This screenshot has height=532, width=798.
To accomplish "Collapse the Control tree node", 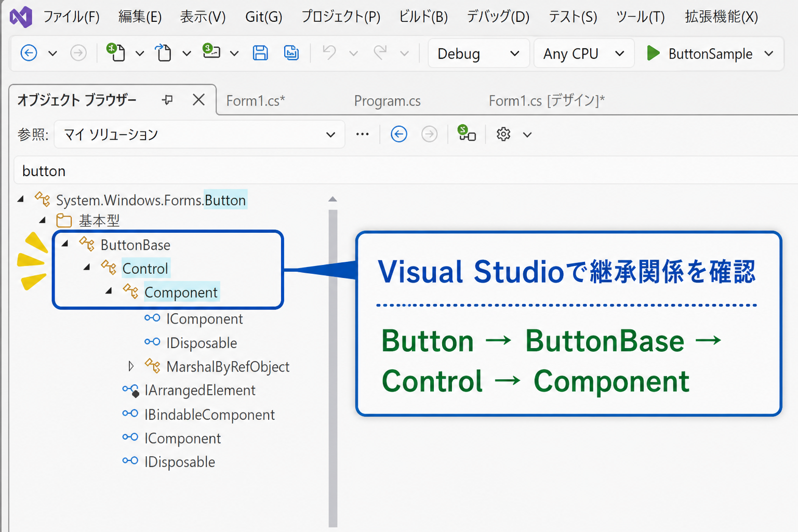I will click(87, 267).
